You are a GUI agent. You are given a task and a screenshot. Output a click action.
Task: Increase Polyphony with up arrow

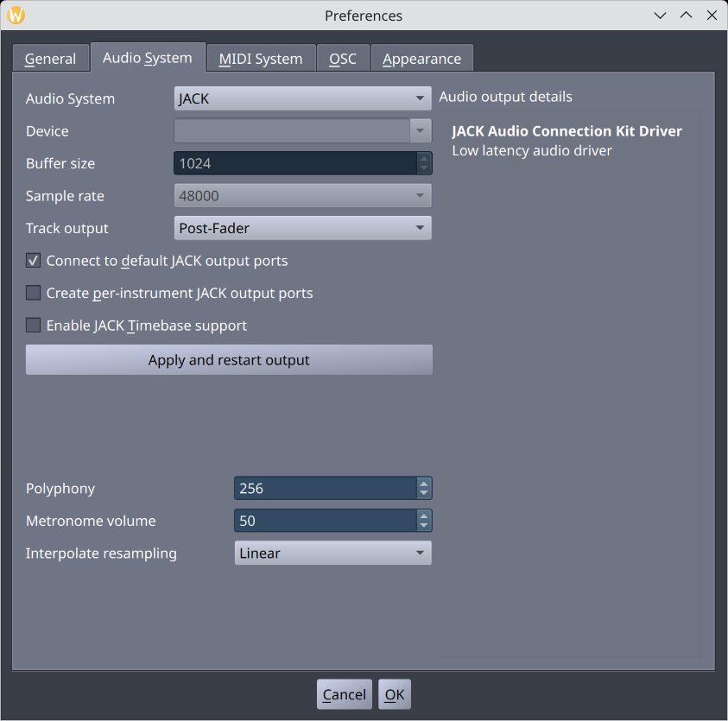click(x=423, y=484)
